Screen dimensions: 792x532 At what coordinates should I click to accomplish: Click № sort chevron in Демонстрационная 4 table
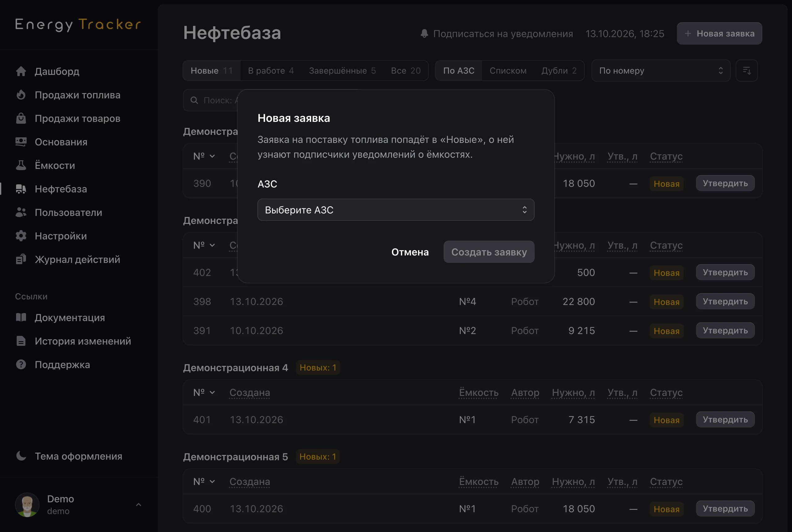click(x=213, y=393)
